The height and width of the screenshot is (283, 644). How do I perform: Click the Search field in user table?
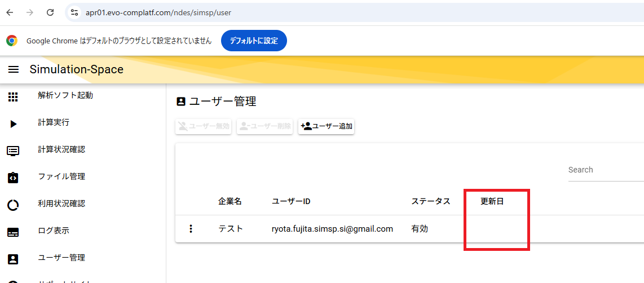603,170
